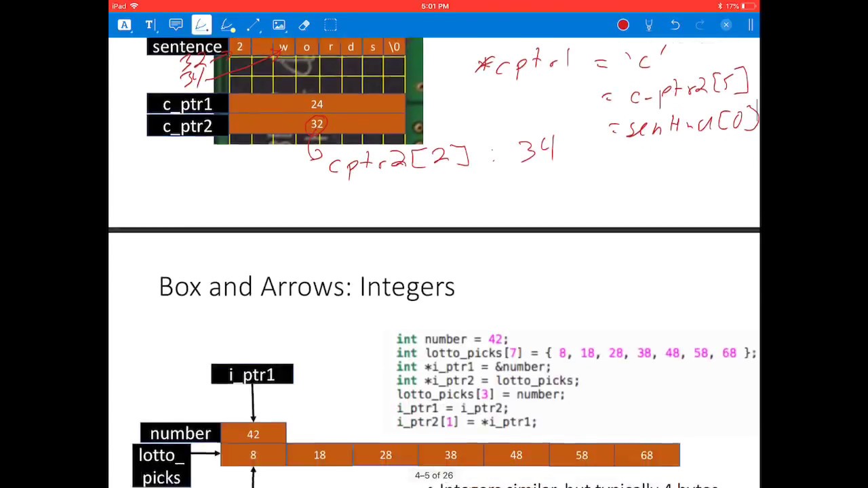Tap the 'number' label box
Screen dimensions: 868x488
click(x=180, y=433)
